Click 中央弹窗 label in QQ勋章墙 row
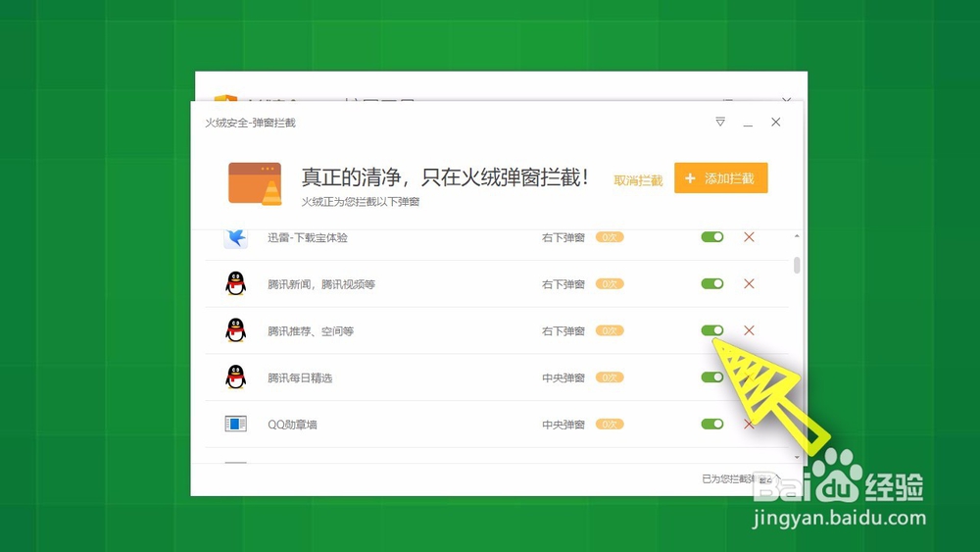 [563, 426]
